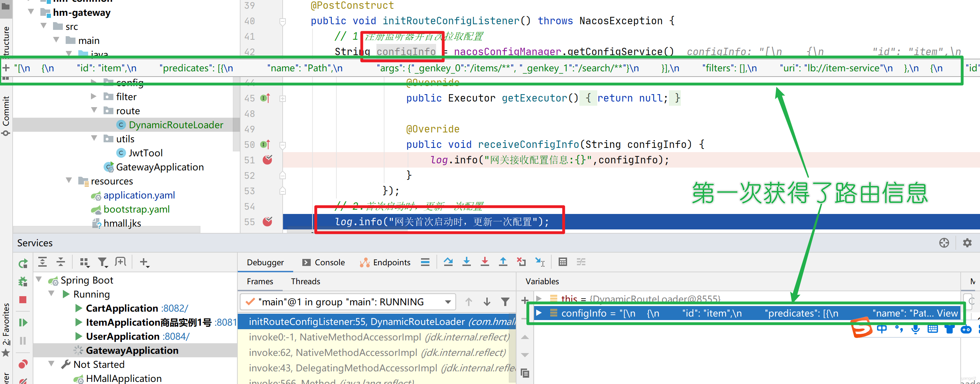The width and height of the screenshot is (980, 384).
Task: Collapse the utils folder
Action: [94, 138]
